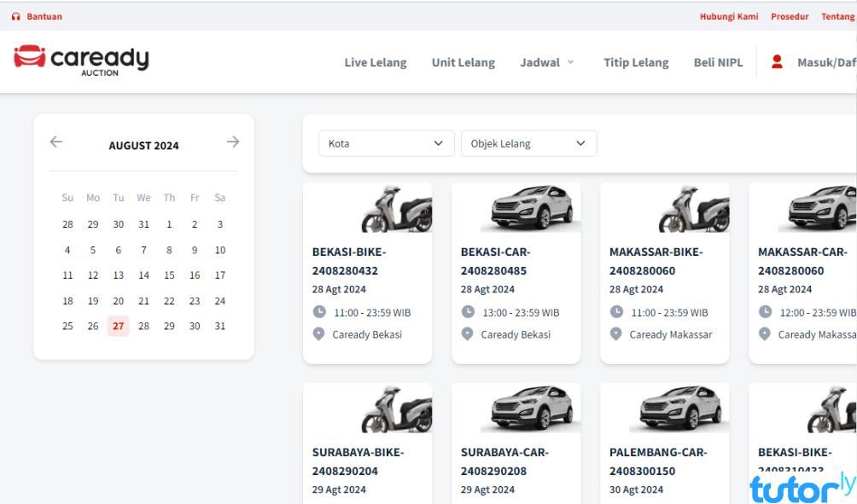The image size is (857, 504).
Task: Open the Unit Lelang menu
Action: click(x=463, y=62)
